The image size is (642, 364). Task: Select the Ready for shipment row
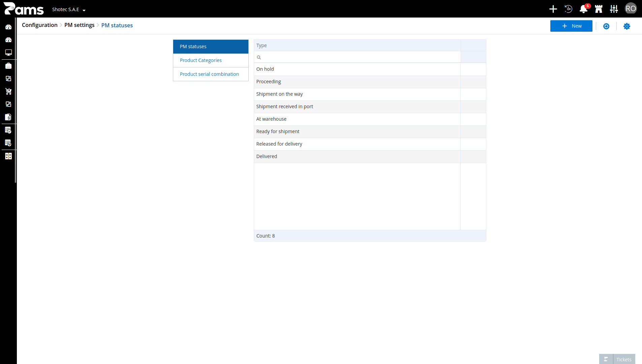point(370,131)
